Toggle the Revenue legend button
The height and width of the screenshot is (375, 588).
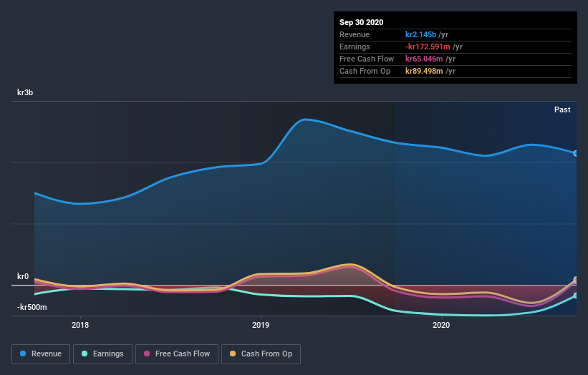[41, 354]
